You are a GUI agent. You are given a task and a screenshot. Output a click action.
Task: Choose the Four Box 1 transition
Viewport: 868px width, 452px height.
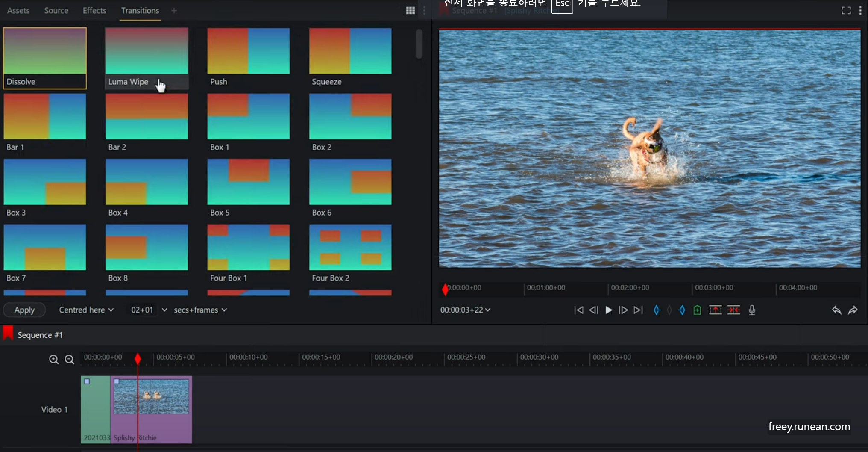pos(248,254)
